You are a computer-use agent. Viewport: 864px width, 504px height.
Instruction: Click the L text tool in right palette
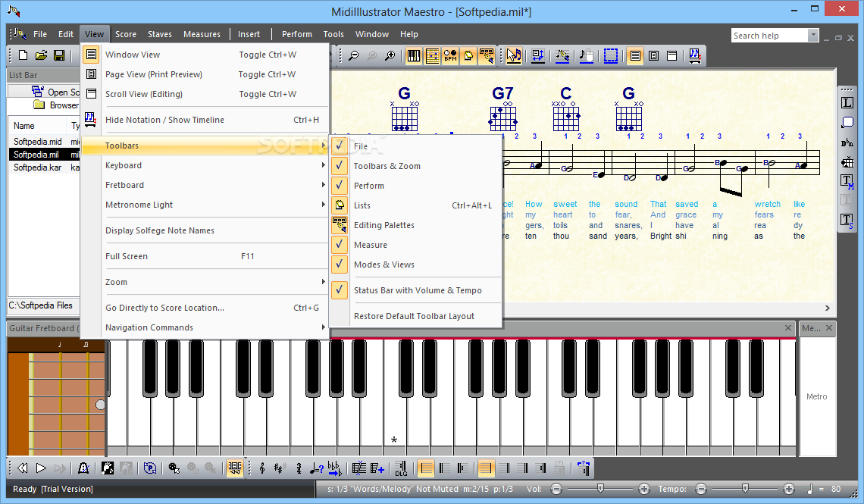[847, 103]
